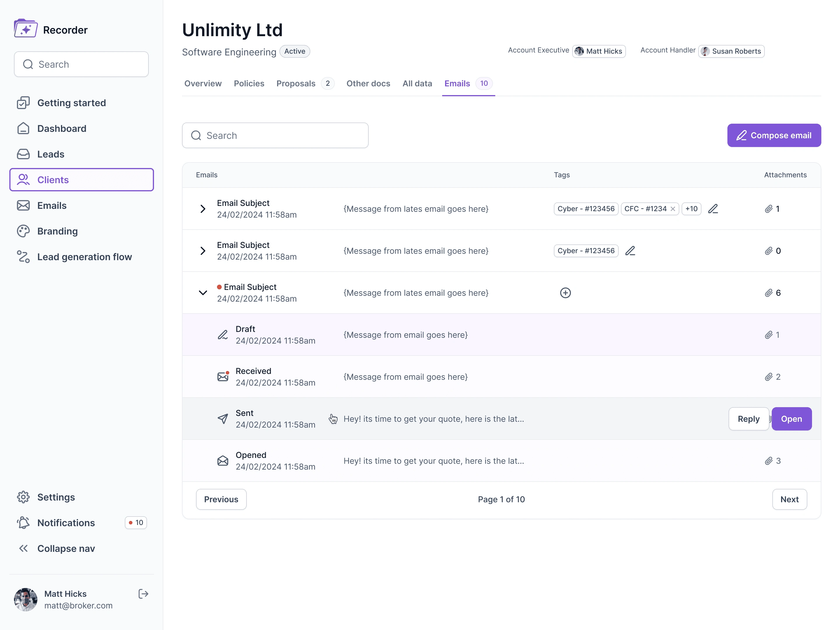Remove the CFC - #1234 tag
Viewport: 840px width, 630px height.
click(673, 209)
